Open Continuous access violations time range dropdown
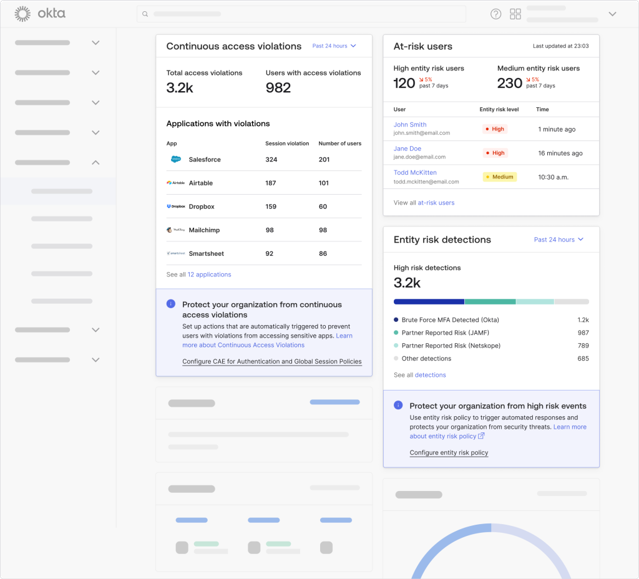639x579 pixels. tap(334, 46)
